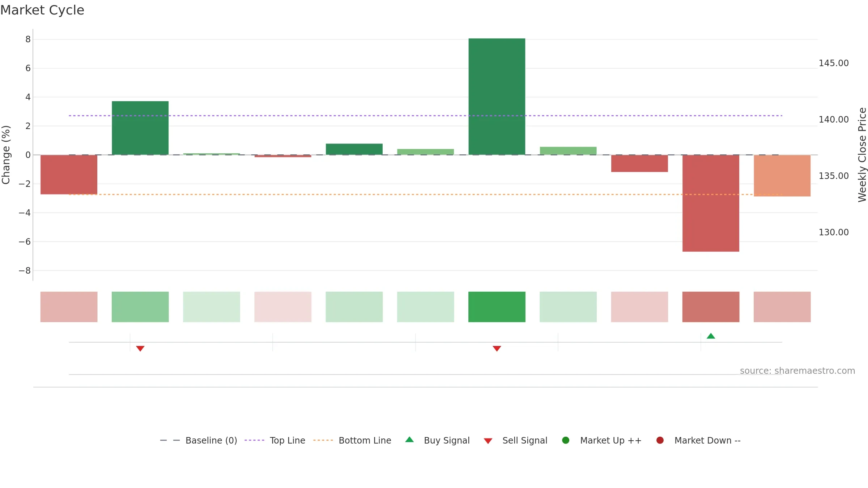Click the '130.00' price axis label
868x488 pixels.
(834, 232)
